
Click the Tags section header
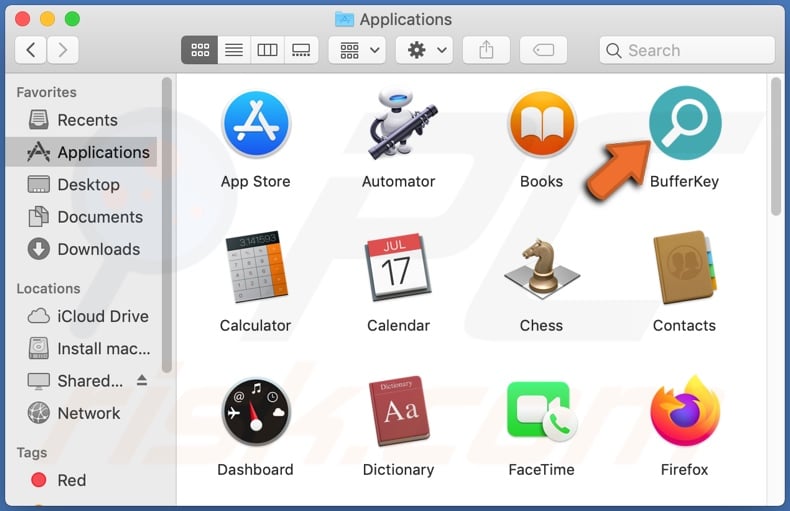coord(32,453)
